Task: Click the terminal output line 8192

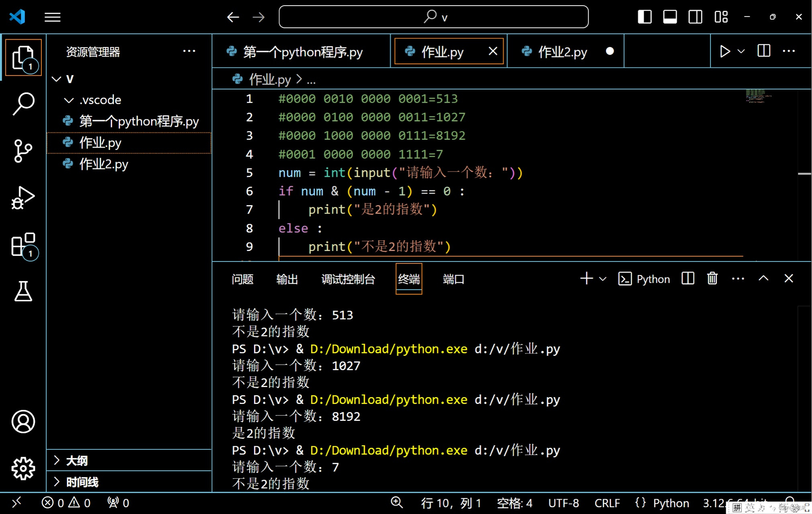Action: 296,416
